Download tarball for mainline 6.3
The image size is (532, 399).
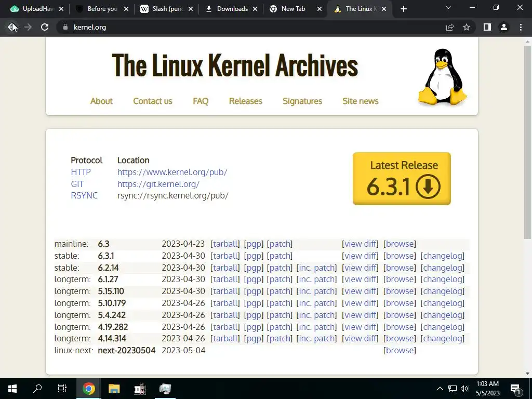click(x=225, y=244)
